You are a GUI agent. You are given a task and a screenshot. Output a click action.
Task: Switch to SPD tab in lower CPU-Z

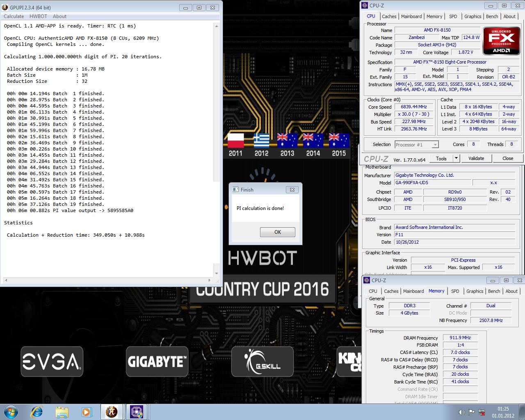click(455, 291)
